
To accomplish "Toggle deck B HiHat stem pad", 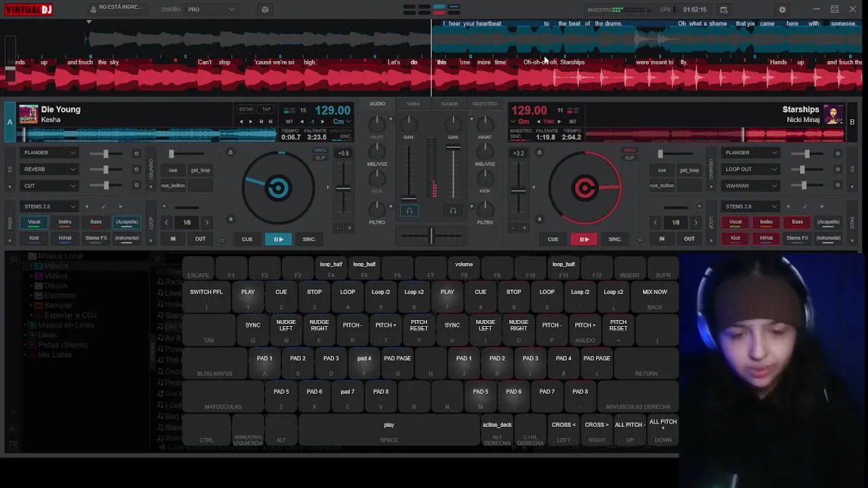I will [x=766, y=238].
